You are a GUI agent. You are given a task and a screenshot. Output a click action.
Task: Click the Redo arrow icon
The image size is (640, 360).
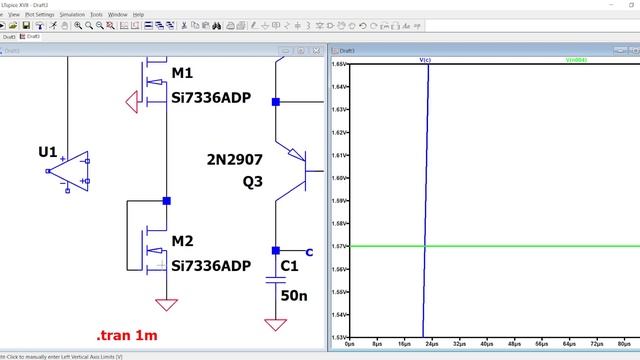pos(374,26)
